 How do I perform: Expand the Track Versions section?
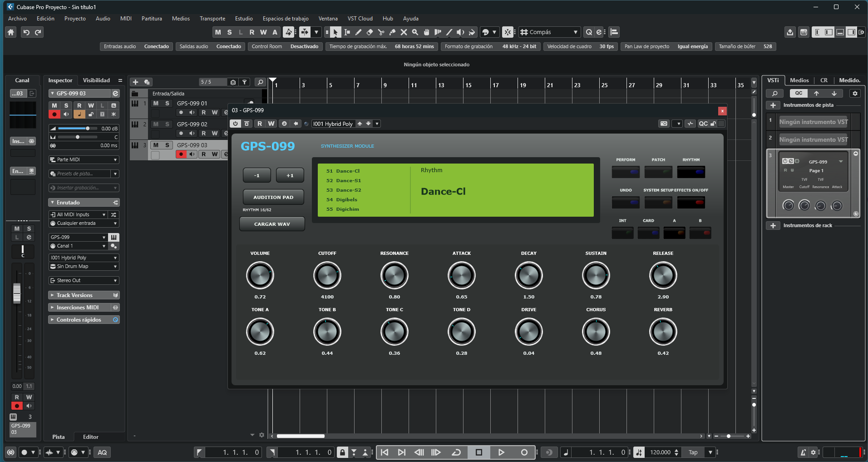pyautogui.click(x=84, y=295)
